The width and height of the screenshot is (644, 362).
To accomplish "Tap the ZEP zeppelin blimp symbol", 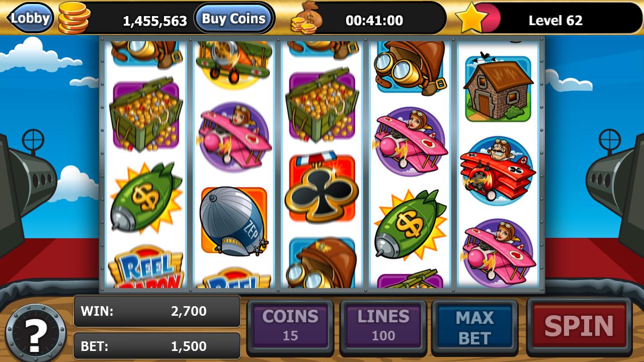I will coord(233,221).
